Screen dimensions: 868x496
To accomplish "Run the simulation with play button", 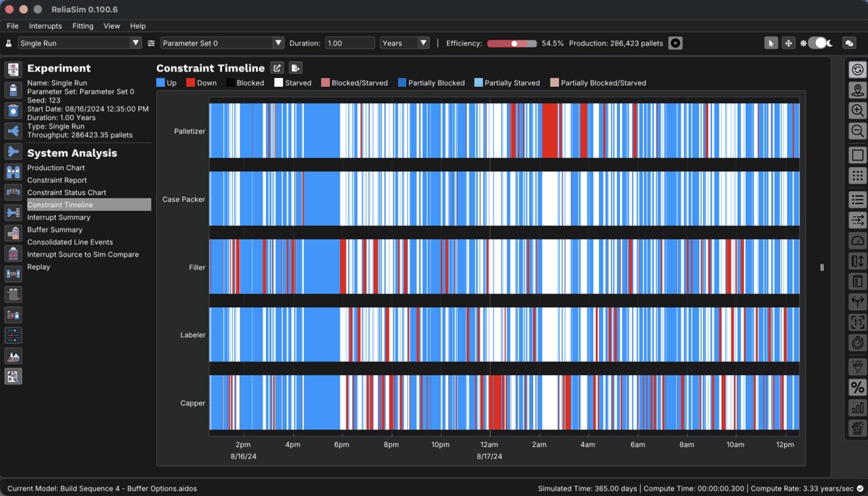I will click(x=675, y=43).
